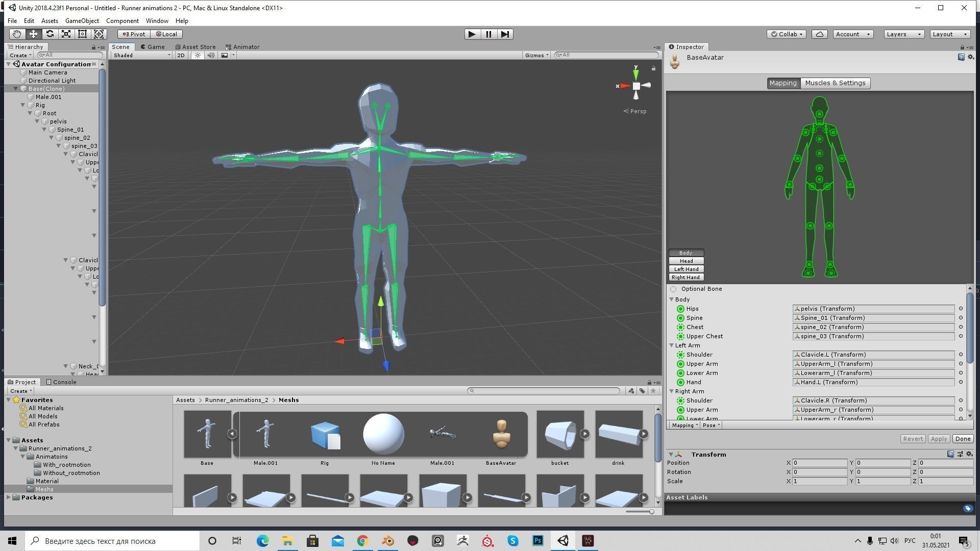
Task: Switch to the Console tab
Action: point(61,382)
